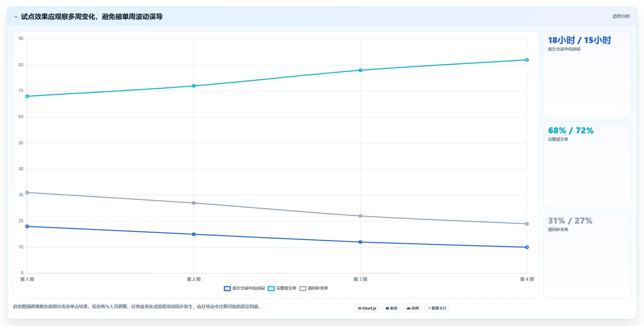
Task: Toggle the 完整提交率 legend swatch
Action: [271, 289]
